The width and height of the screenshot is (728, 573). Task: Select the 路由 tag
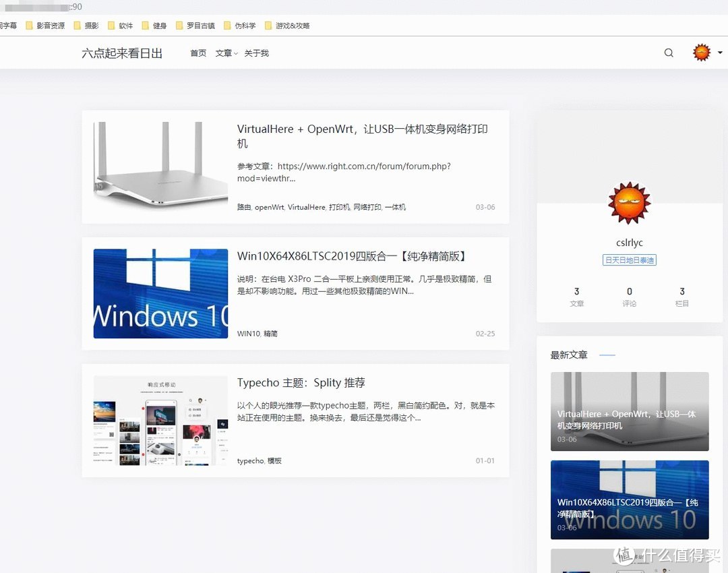(x=244, y=207)
